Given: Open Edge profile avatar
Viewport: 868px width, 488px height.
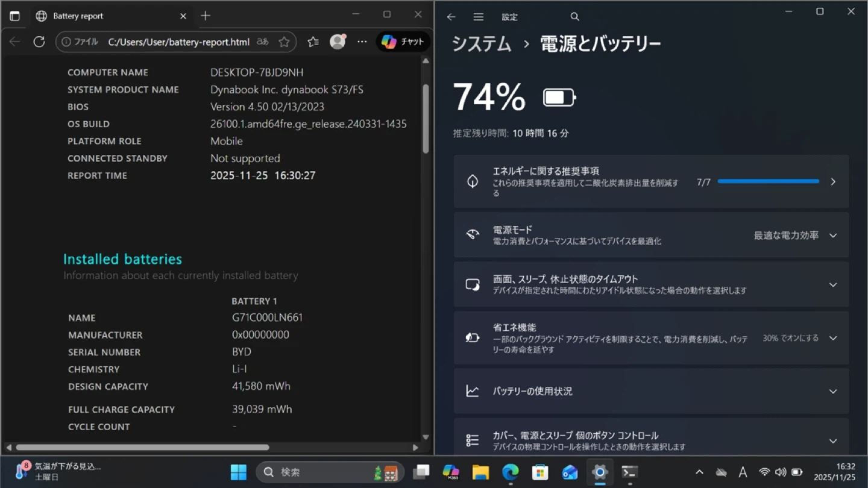Looking at the screenshot, I should click(338, 42).
